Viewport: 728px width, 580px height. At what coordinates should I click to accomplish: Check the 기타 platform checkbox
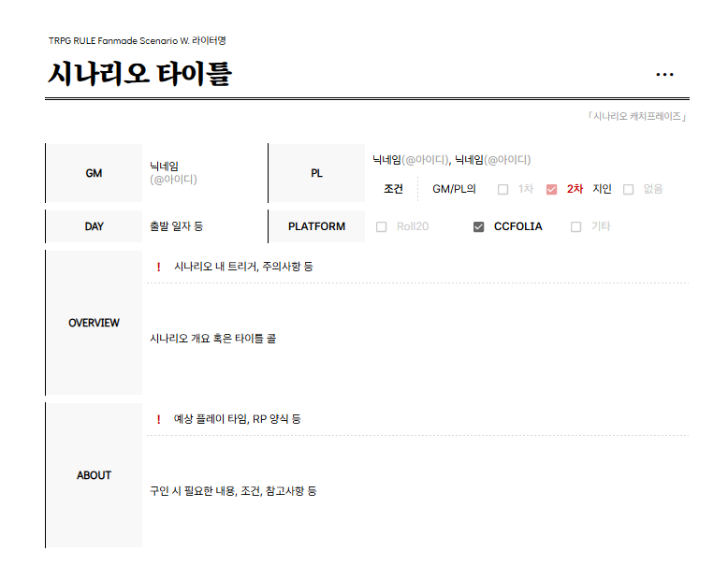click(575, 227)
